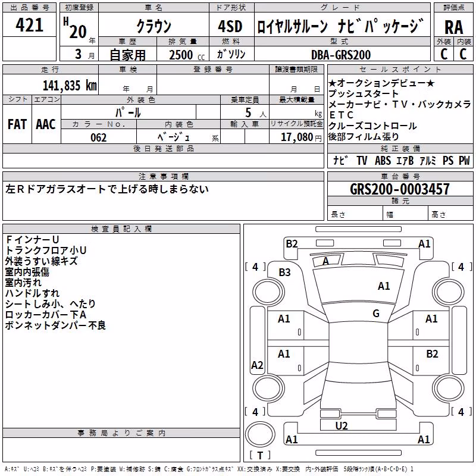The height and width of the screenshot is (476, 476).
Task: Select the mileage 141,835 km
Action: point(70,85)
